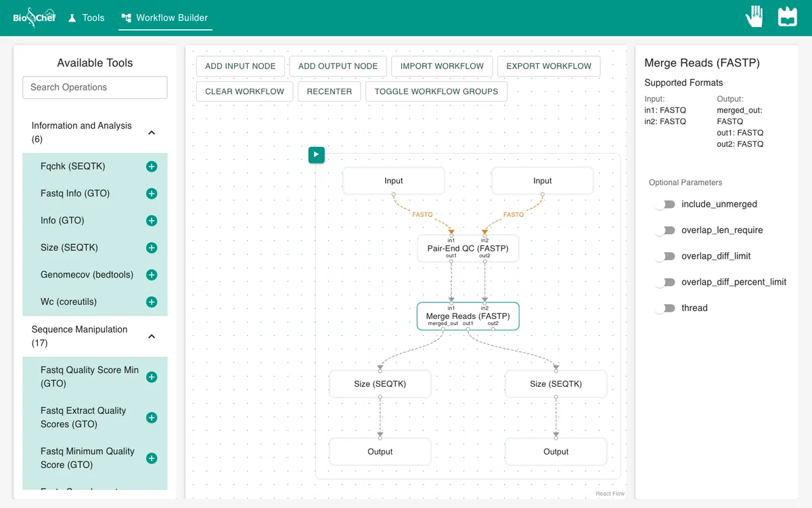Collapse the Information and Analysis section
The width and height of the screenshot is (812, 508).
[152, 133]
